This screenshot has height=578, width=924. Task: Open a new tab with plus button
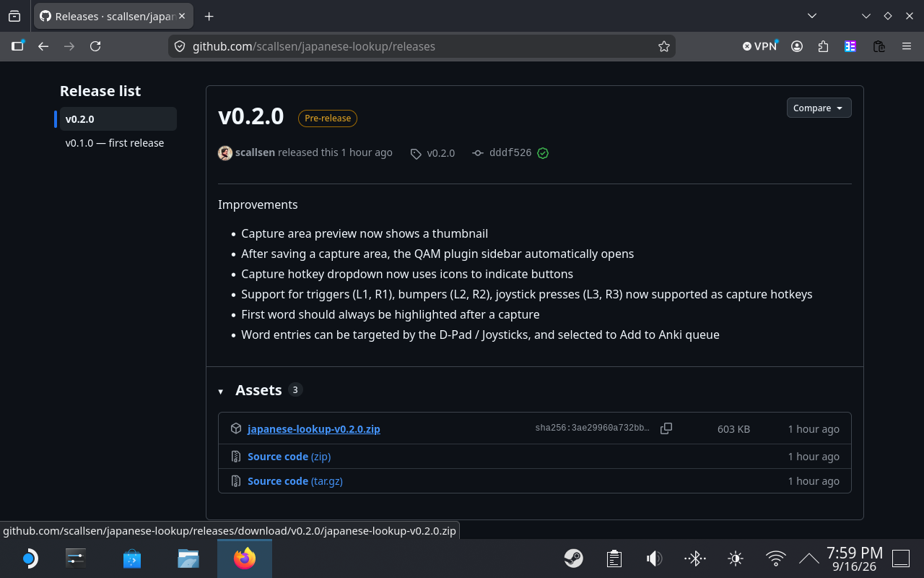209,16
